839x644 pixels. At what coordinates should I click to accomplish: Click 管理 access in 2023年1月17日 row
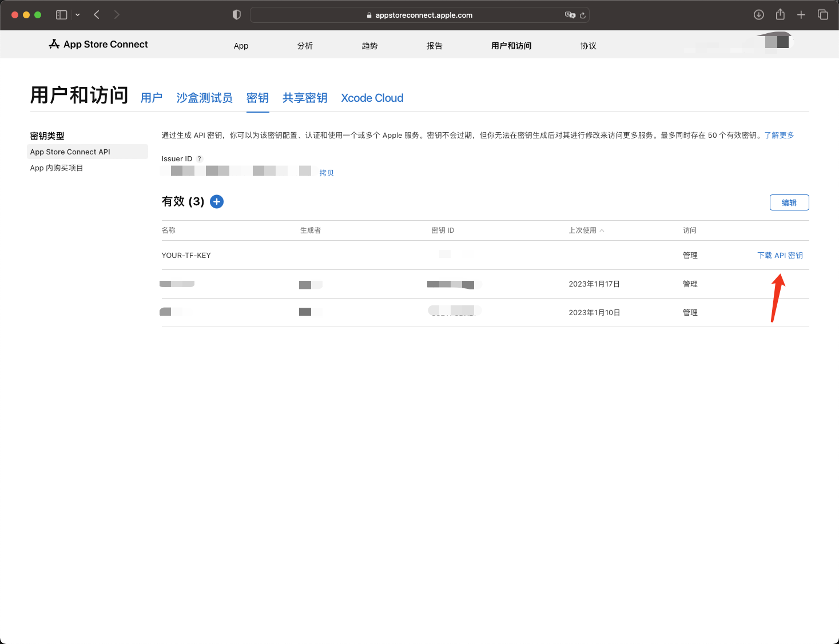(690, 284)
